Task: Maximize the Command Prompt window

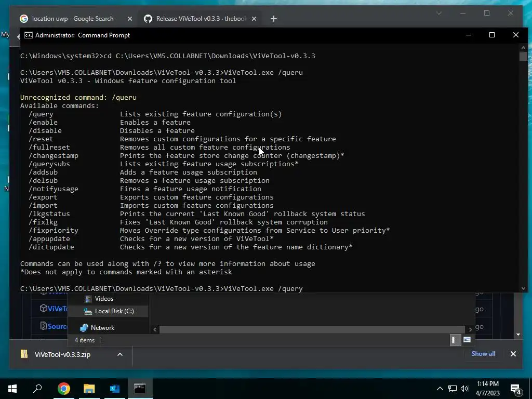Action: pyautogui.click(x=492, y=35)
